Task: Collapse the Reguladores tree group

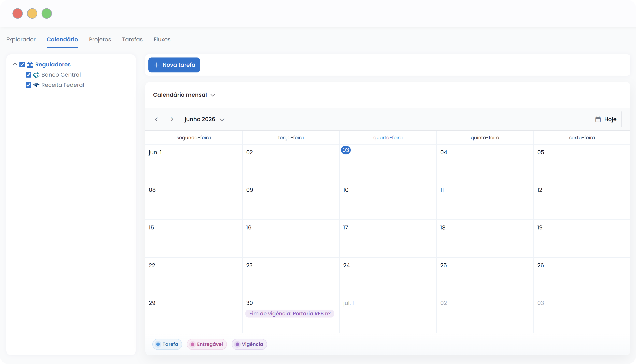Action: [x=15, y=64]
